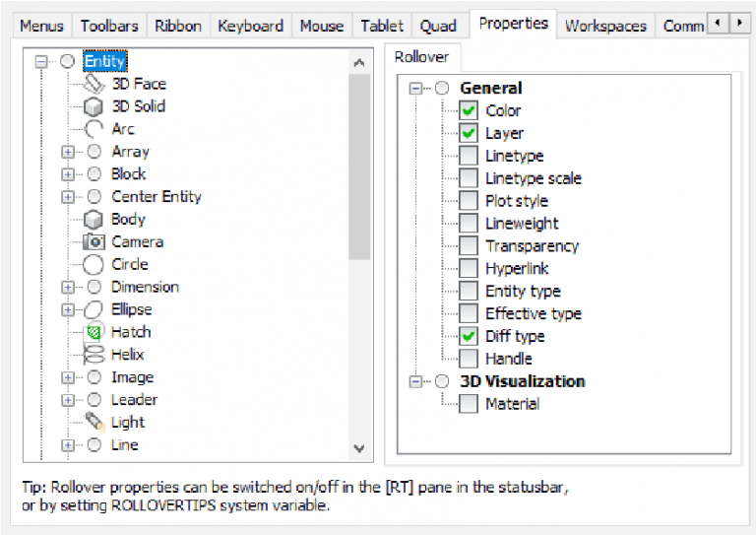Enable the Linetype checkbox
The image size is (756, 535).
pos(469,156)
